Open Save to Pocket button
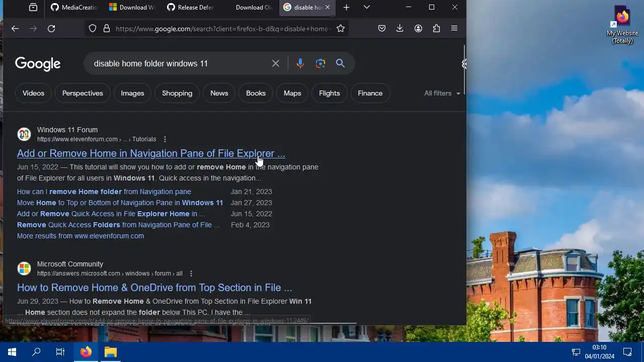The width and height of the screenshot is (644, 362). [382, 29]
